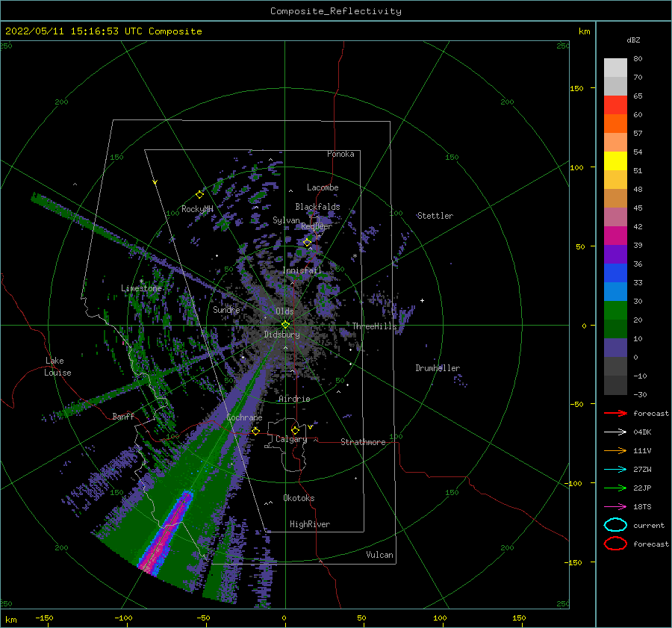Click the orange 111V arrow in legend
The image size is (672, 628).
click(615, 450)
